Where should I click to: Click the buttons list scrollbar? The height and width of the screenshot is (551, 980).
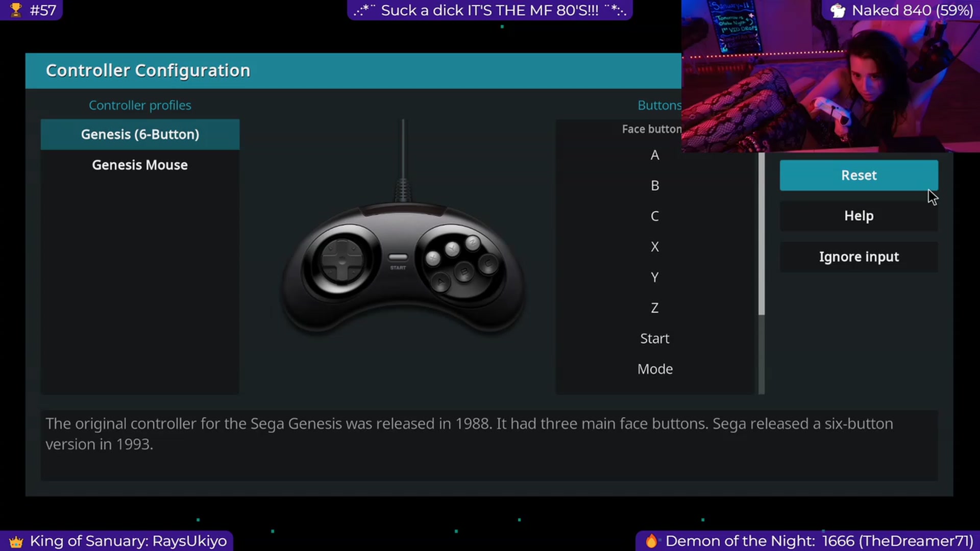pyautogui.click(x=762, y=235)
